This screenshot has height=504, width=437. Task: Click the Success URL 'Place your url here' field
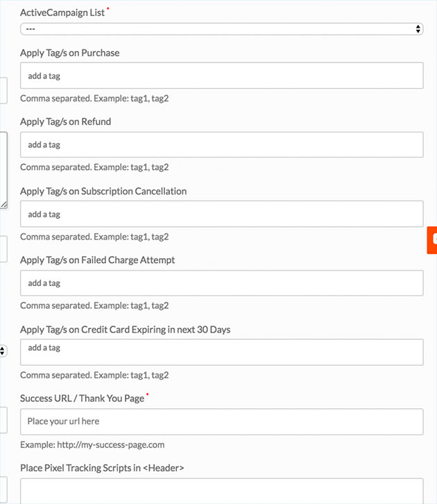[x=221, y=421]
